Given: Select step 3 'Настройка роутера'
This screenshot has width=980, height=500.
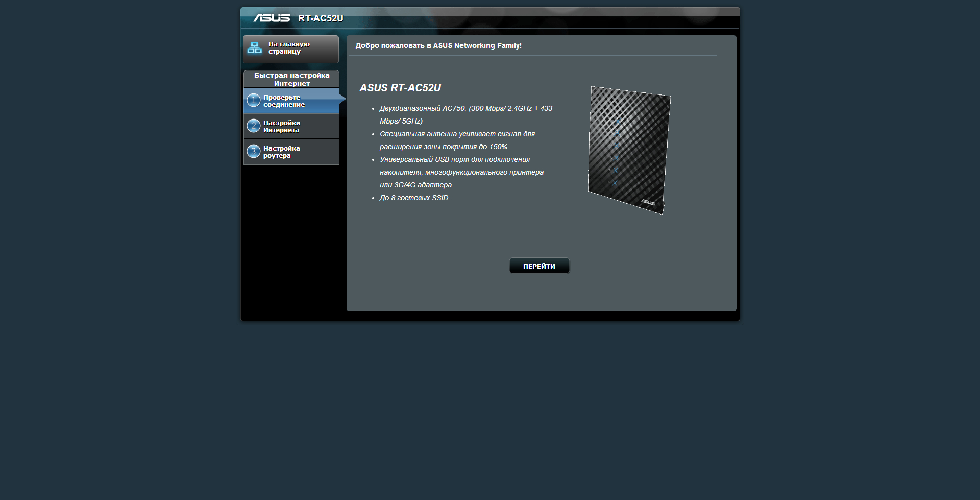Looking at the screenshot, I should [291, 152].
